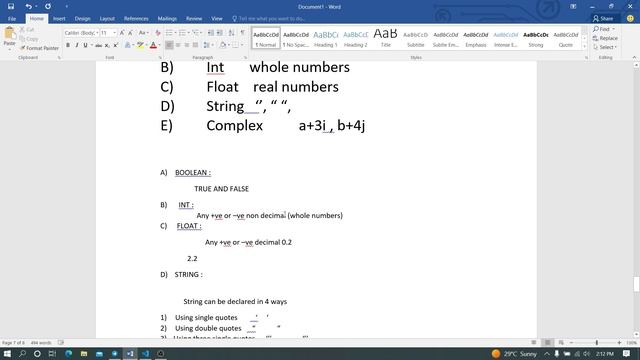Adjust the zoom slider handle
640x360 pixels.
[x=597, y=343]
